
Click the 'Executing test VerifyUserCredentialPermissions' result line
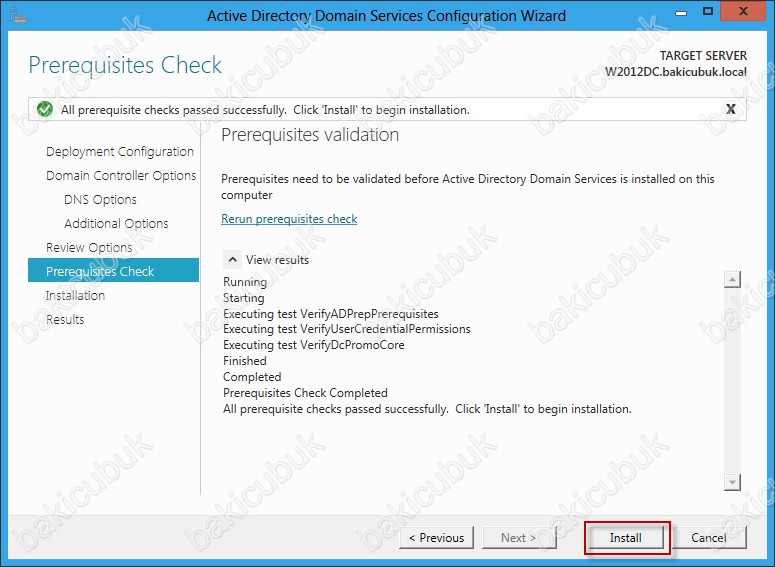point(346,329)
